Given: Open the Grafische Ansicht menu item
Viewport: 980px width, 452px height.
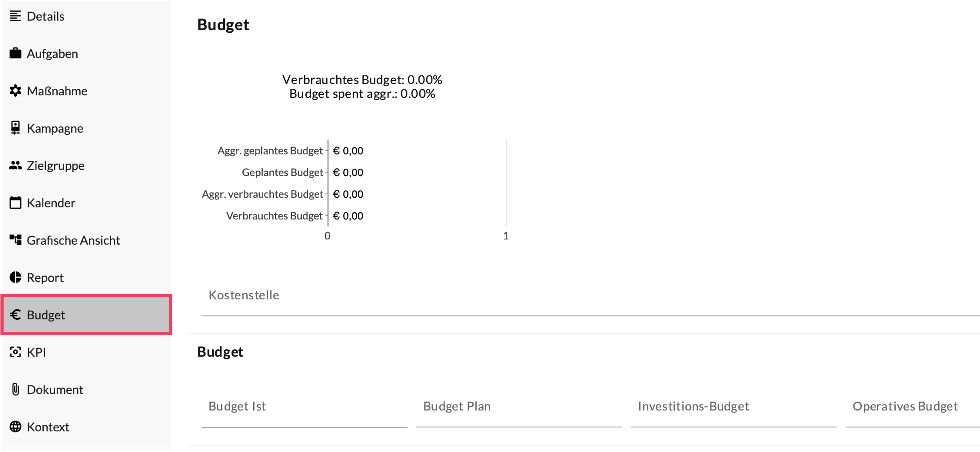Looking at the screenshot, I should 73,240.
